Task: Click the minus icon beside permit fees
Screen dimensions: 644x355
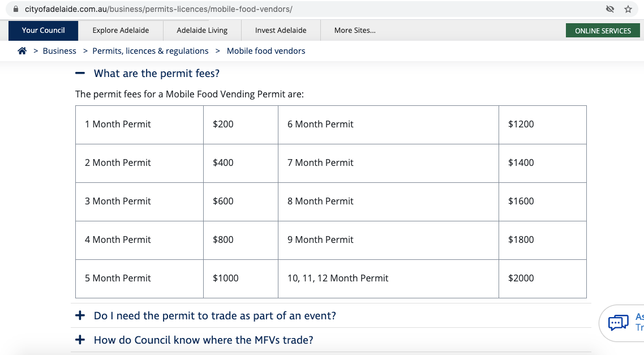Action: (80, 74)
